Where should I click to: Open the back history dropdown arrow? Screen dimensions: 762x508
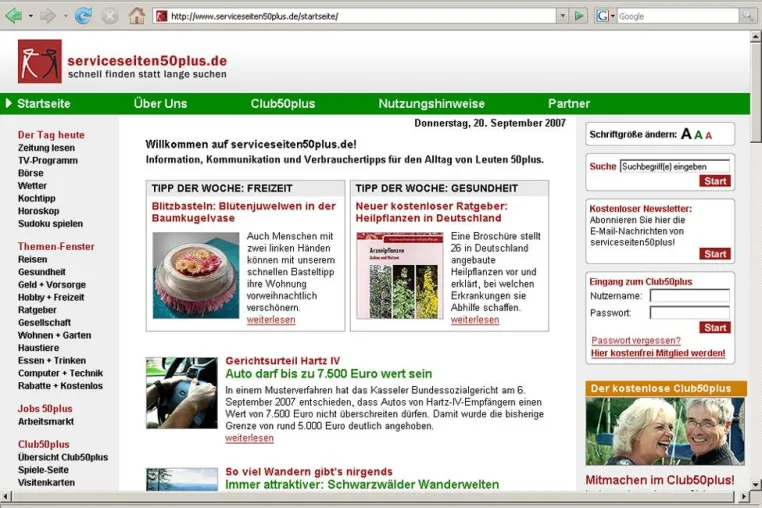pyautogui.click(x=31, y=16)
